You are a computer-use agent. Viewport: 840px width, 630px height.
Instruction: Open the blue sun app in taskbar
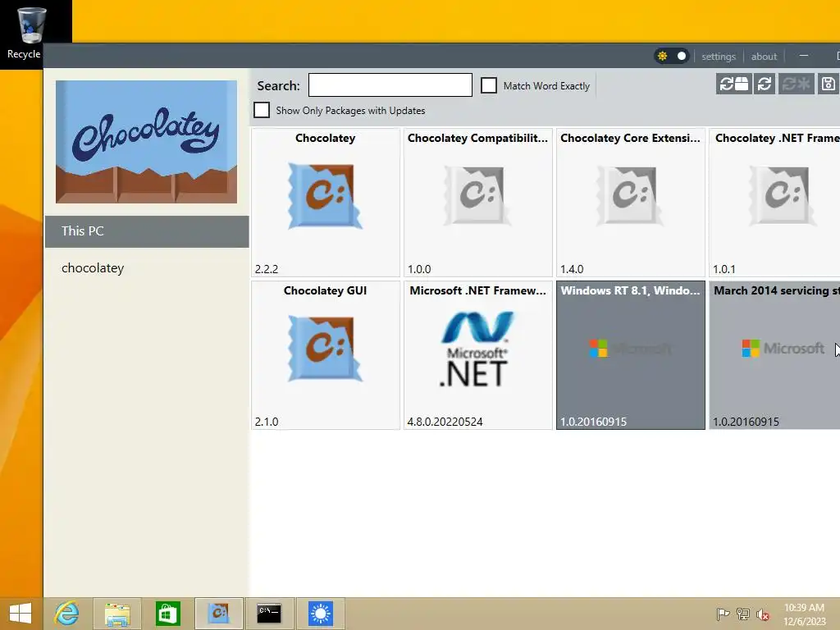tap(321, 614)
